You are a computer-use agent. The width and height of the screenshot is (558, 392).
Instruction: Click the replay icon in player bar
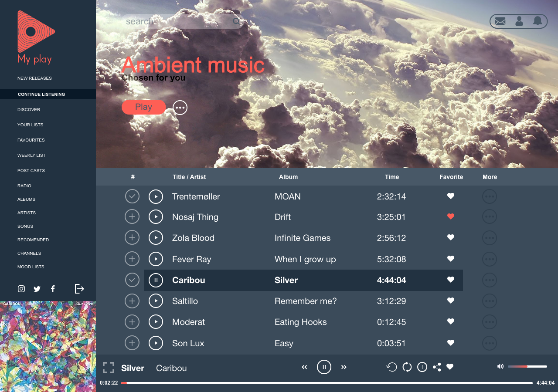point(391,367)
